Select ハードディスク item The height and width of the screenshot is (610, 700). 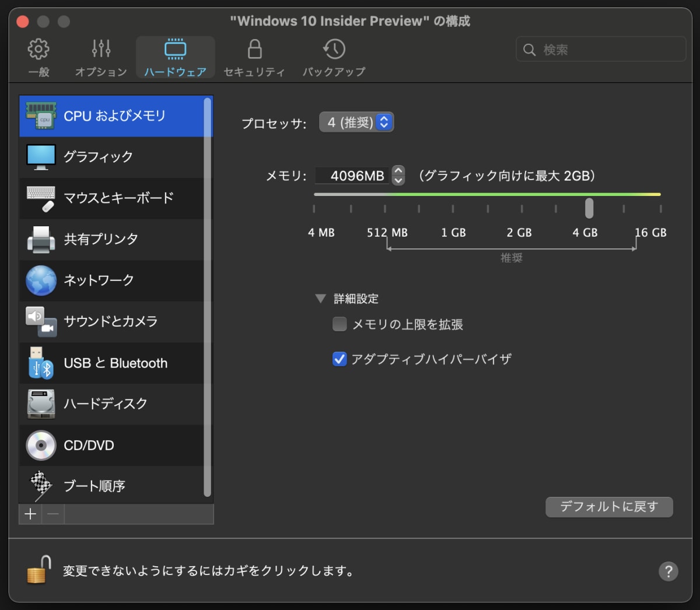point(111,404)
